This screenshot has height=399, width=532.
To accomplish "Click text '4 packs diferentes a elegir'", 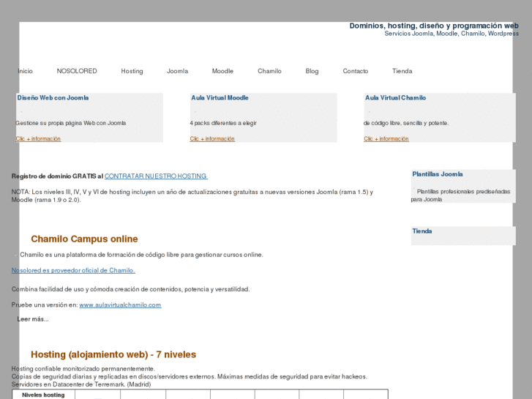I will [223, 123].
